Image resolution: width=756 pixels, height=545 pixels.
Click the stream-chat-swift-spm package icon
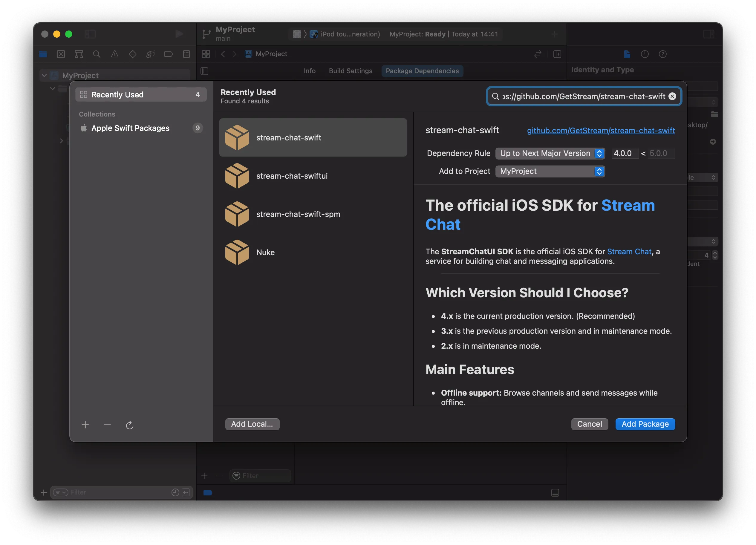click(x=237, y=214)
